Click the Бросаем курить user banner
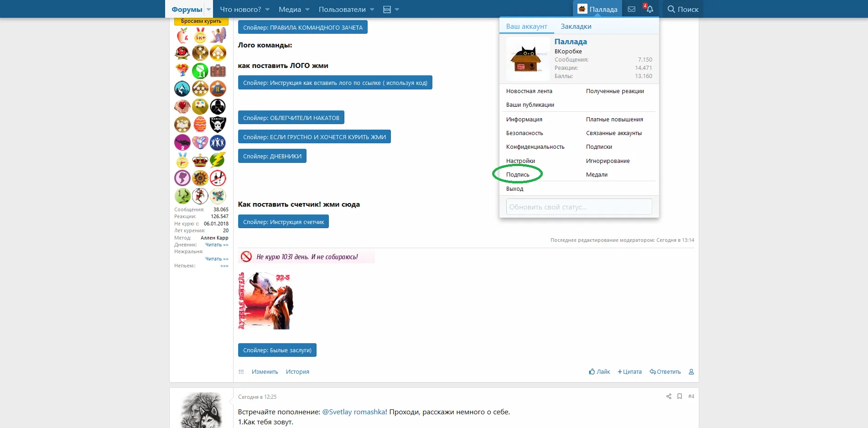Viewport: 868px width, 428px height. click(201, 21)
